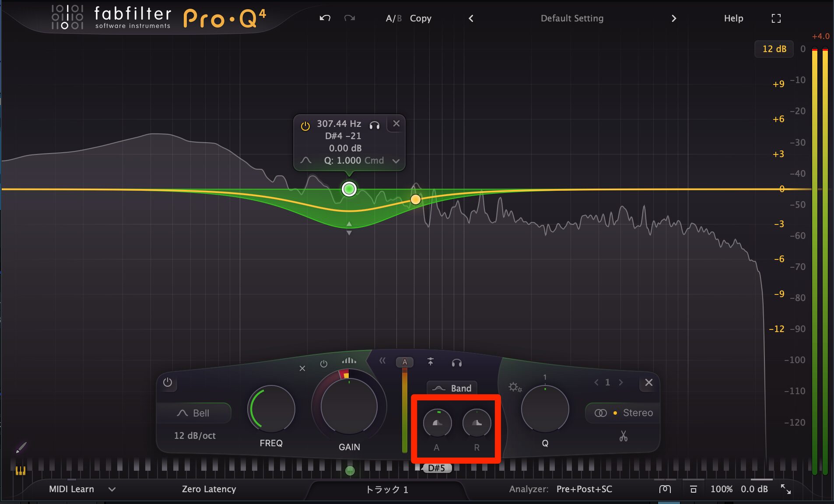Expand the MIDI Learn dropdown arrow
This screenshot has width=834, height=504.
(x=112, y=490)
